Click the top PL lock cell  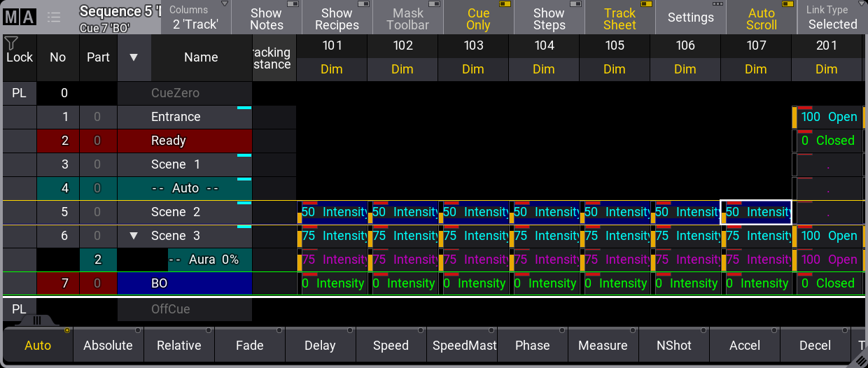coord(20,93)
